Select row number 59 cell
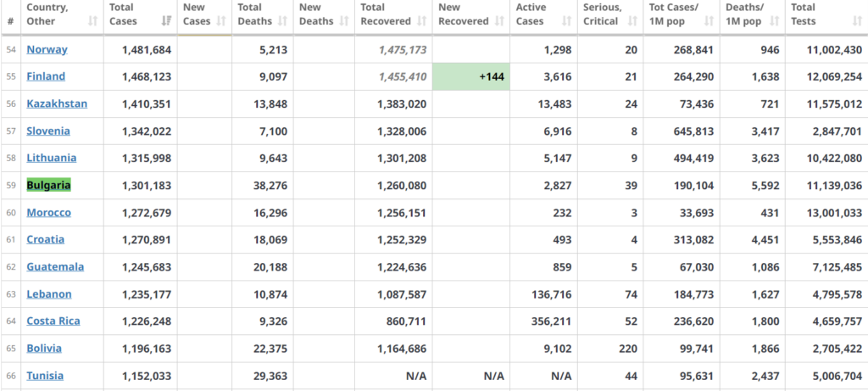Image resolution: width=868 pixels, height=391 pixels. click(x=11, y=186)
